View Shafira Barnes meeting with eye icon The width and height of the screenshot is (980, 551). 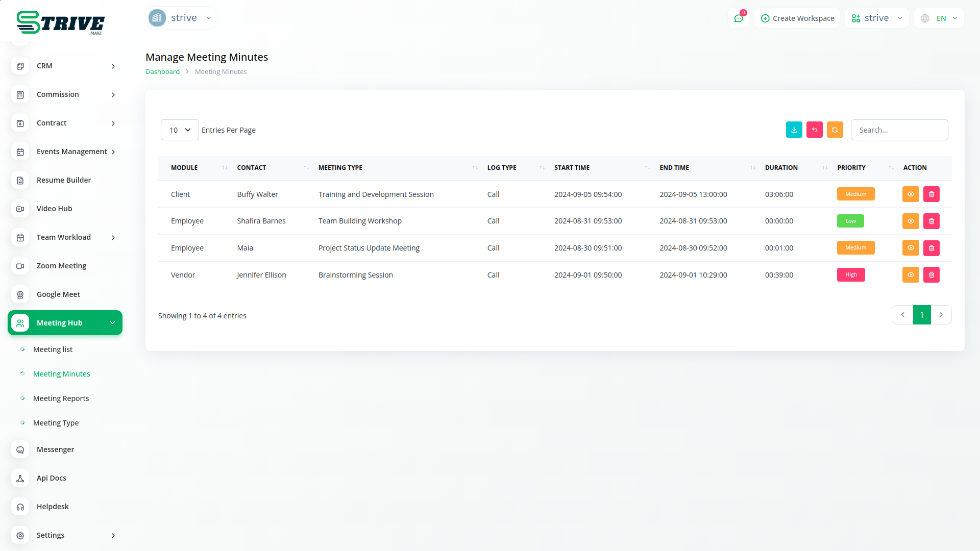click(910, 221)
